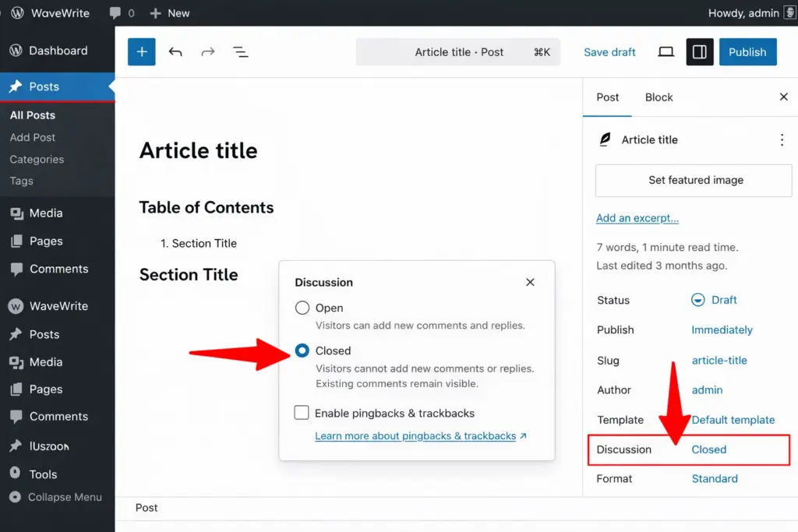
Task: Click the undo arrow icon
Action: [x=175, y=52]
